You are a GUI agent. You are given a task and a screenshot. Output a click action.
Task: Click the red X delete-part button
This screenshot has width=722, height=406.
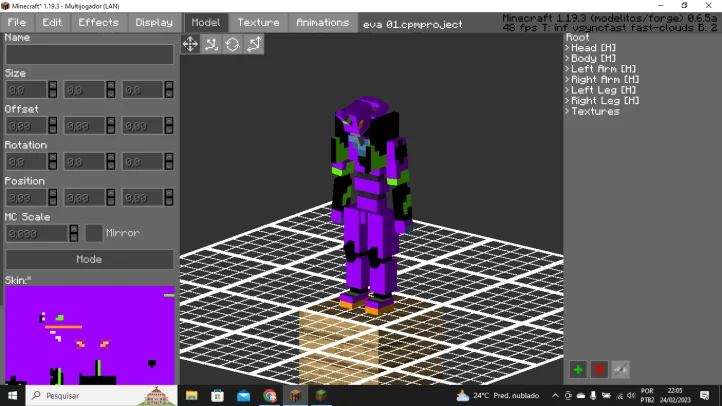pos(599,369)
